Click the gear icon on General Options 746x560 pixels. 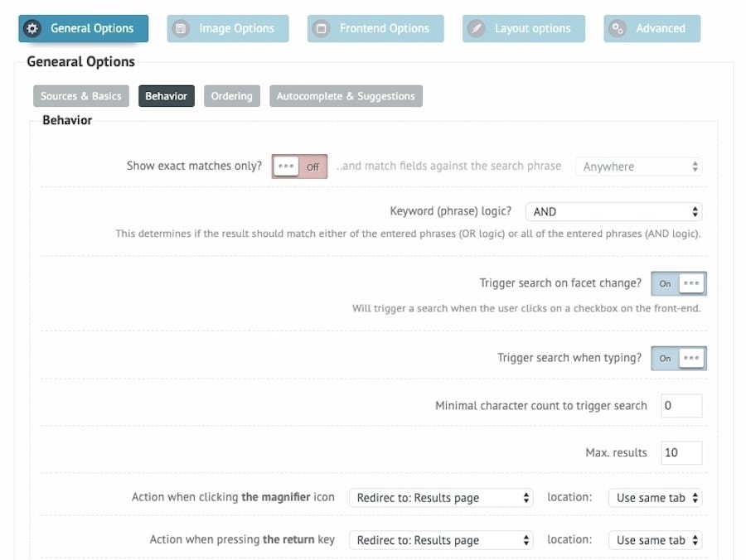(32, 27)
